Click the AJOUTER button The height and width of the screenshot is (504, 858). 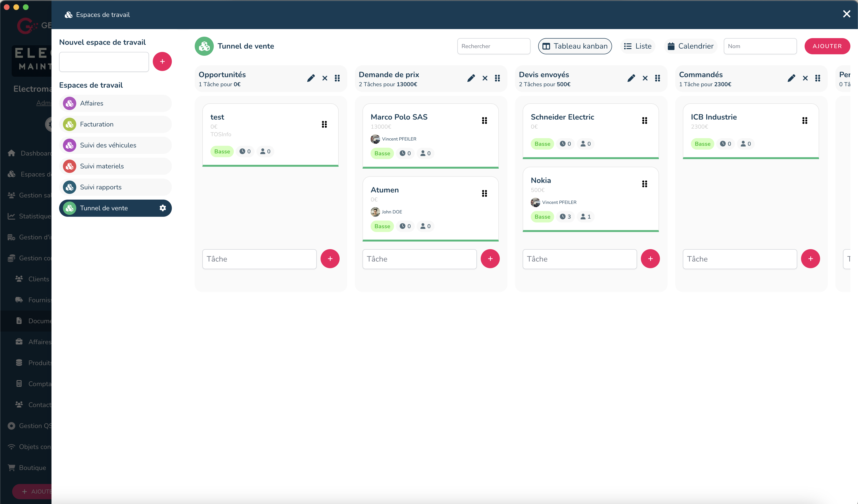coord(827,46)
